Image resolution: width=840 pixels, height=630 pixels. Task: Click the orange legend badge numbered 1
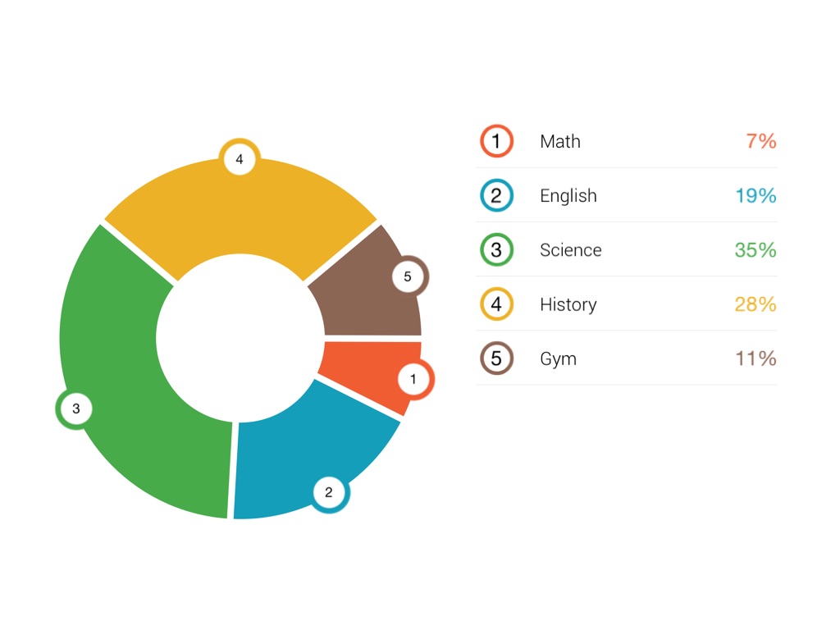[496, 141]
